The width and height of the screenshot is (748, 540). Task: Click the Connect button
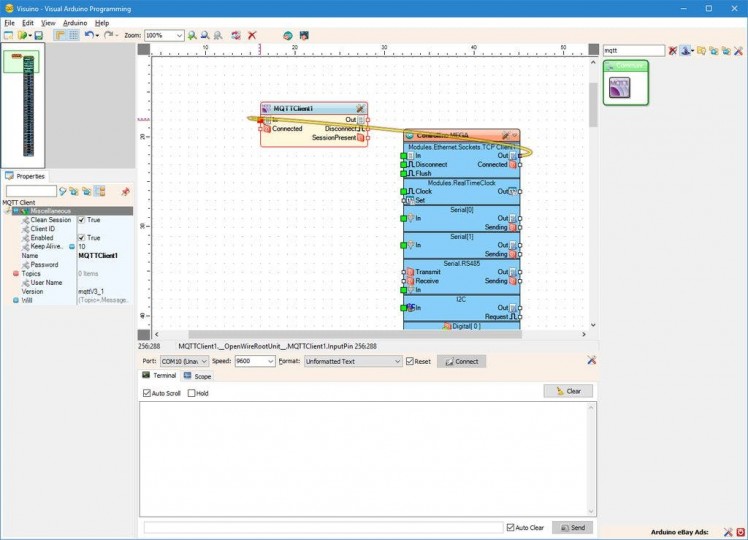coord(461,361)
